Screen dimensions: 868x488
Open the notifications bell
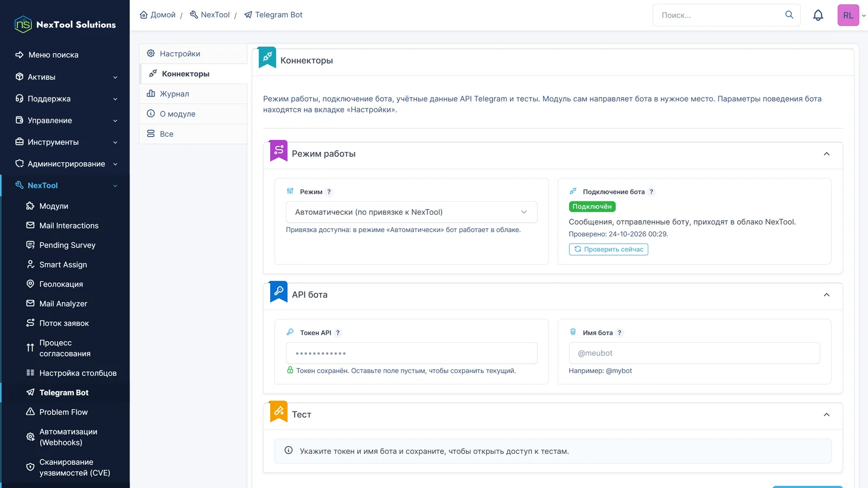(x=818, y=15)
